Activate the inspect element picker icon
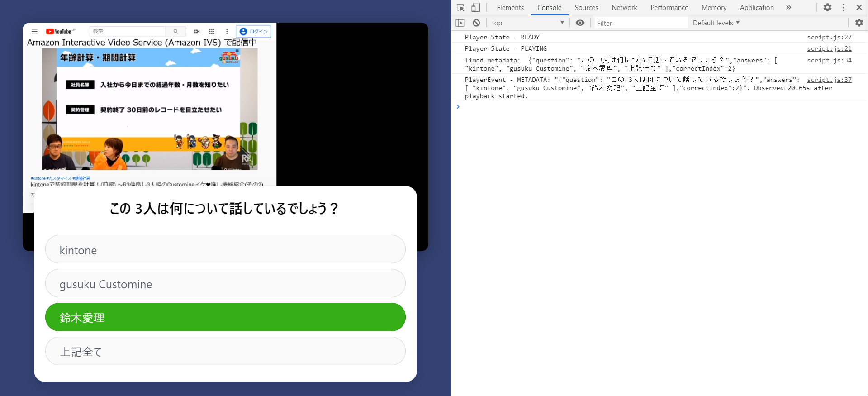Screen dimensions: 868x396 [x=460, y=8]
